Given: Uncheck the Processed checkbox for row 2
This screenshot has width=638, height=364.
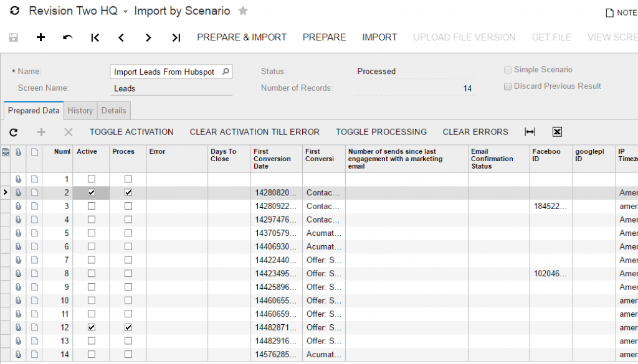Looking at the screenshot, I should pos(128,192).
